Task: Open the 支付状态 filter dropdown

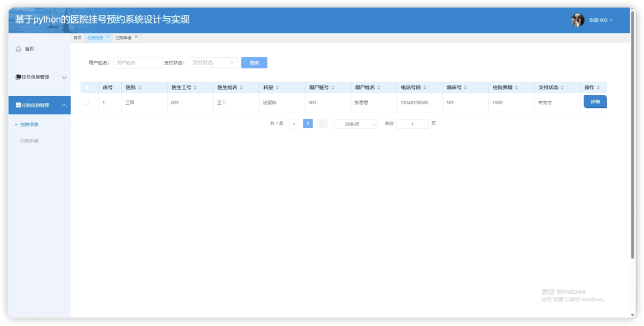Action: [x=213, y=63]
